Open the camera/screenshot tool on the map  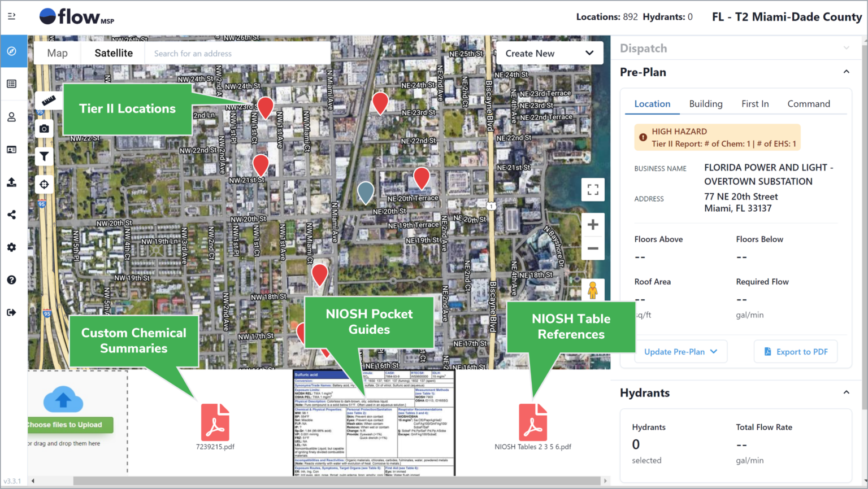pos(44,128)
